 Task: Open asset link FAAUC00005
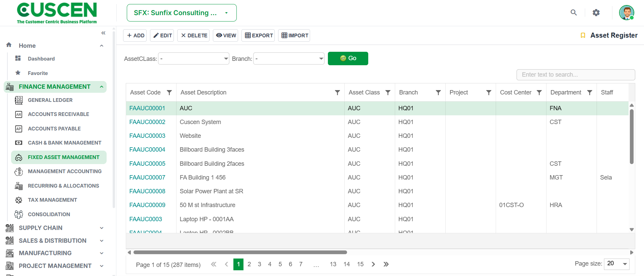point(147,164)
